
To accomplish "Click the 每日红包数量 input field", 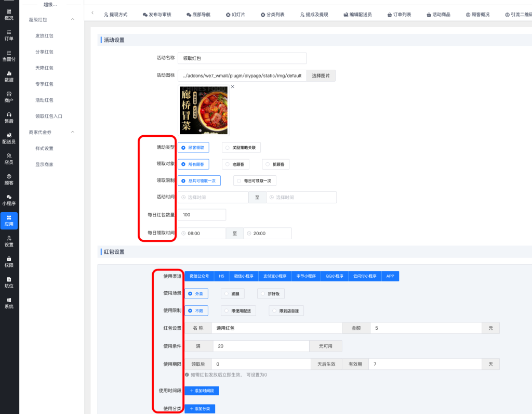I will (202, 215).
